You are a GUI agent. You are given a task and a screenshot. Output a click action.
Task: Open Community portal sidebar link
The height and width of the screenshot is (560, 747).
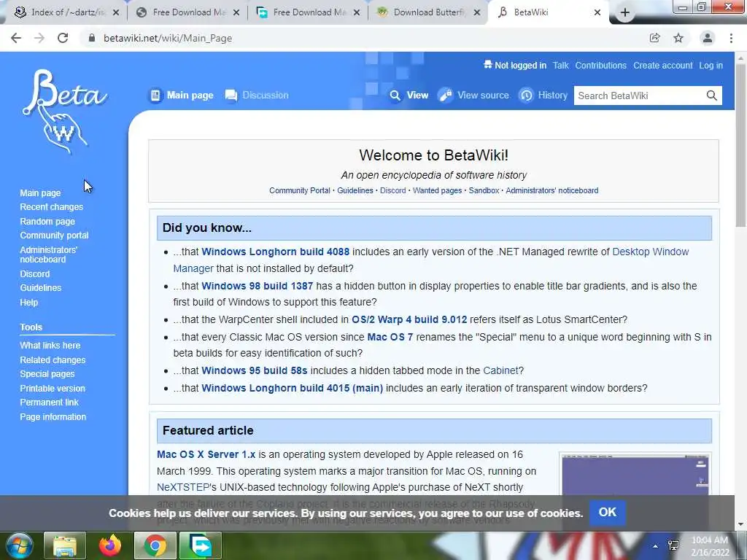click(x=54, y=236)
